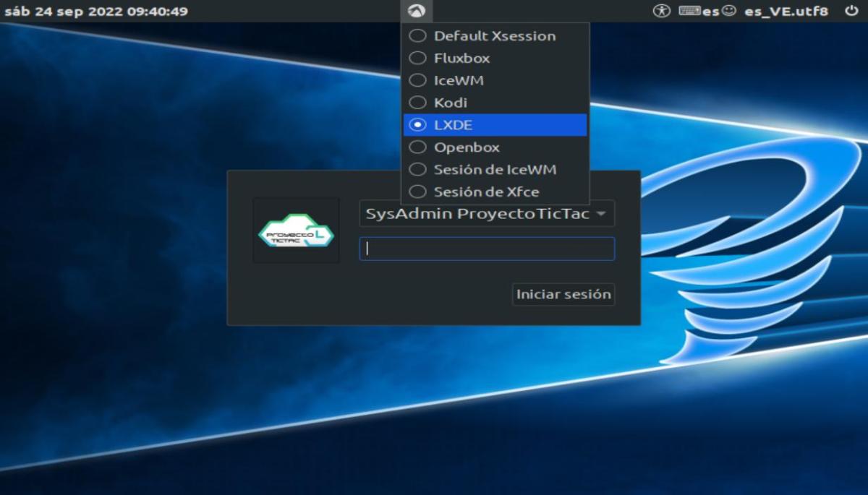The image size is (868, 495).
Task: Open the power menu icon
Action: (851, 11)
